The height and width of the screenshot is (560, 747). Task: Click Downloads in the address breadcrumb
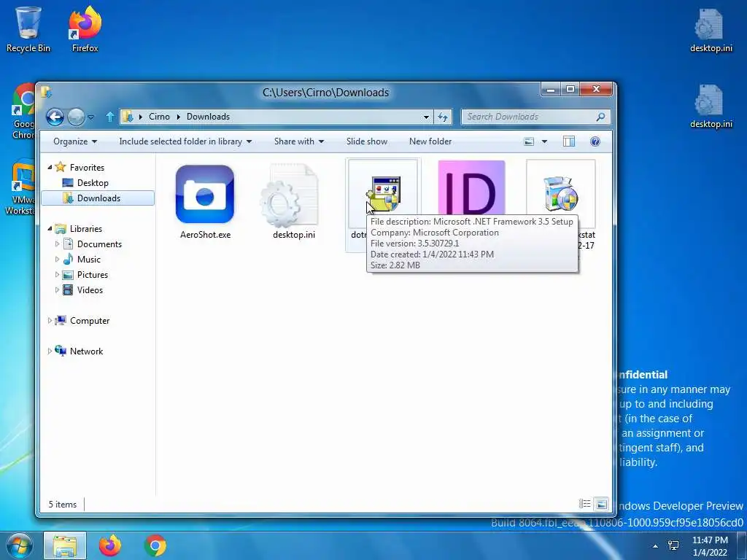coord(208,117)
